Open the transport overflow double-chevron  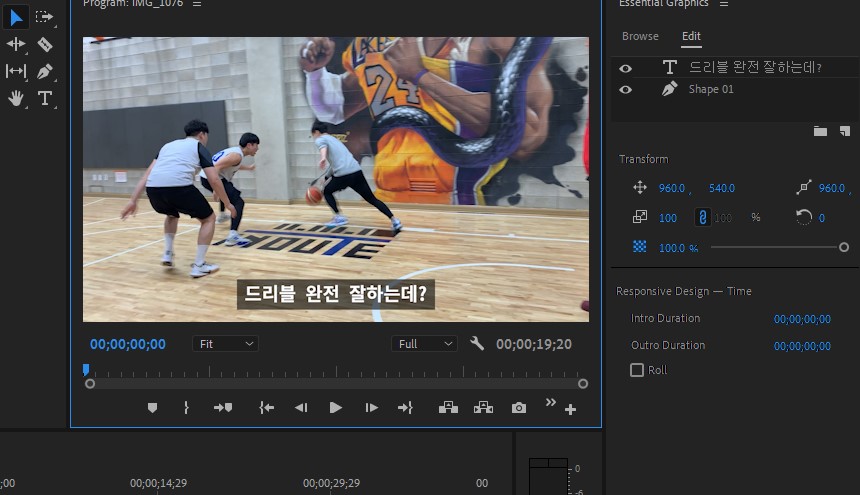coord(551,403)
